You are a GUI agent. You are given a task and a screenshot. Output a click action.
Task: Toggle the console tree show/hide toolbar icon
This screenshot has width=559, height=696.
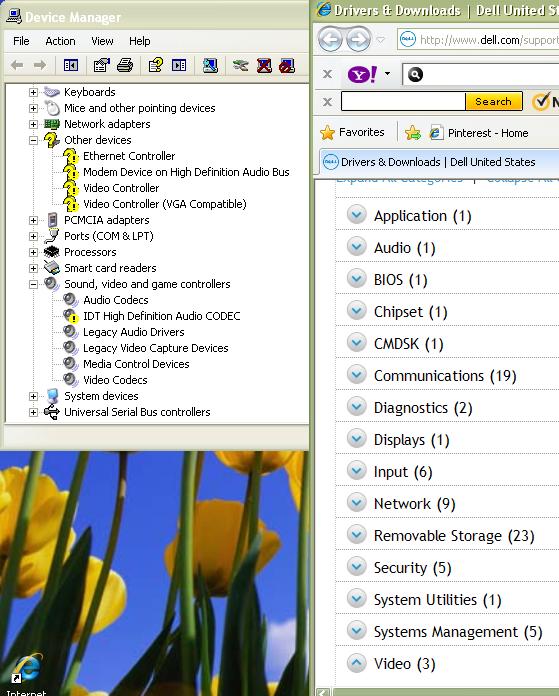tap(71, 66)
